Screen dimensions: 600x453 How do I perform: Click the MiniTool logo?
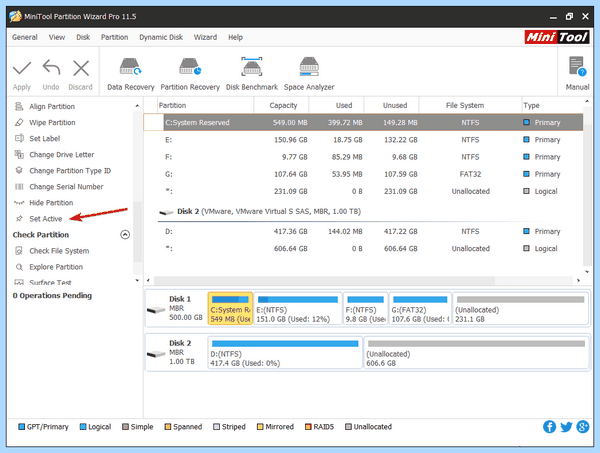click(557, 37)
